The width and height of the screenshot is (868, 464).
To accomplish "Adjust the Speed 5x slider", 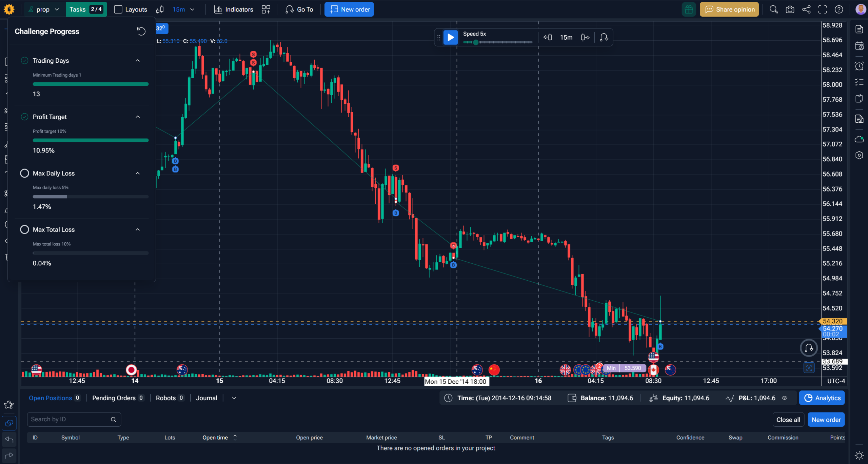I will (x=497, y=42).
